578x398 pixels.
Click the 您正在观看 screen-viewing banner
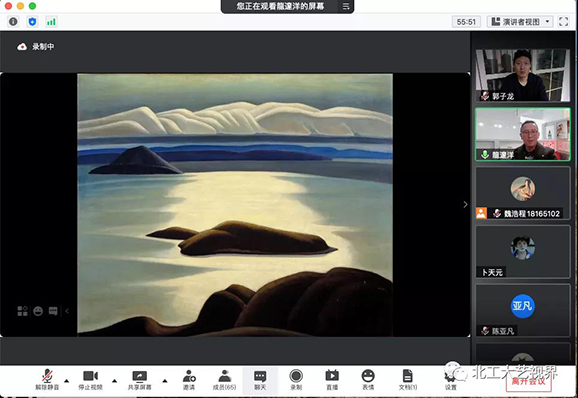point(280,6)
